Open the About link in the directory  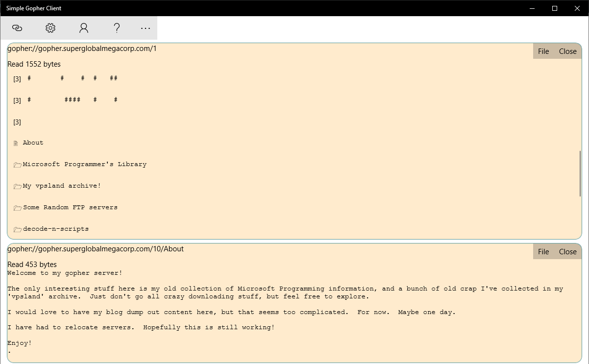[33, 143]
